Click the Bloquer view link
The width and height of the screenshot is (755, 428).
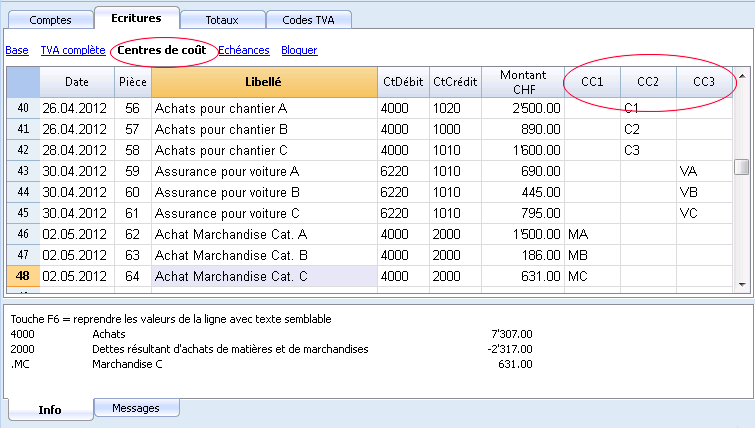click(299, 50)
